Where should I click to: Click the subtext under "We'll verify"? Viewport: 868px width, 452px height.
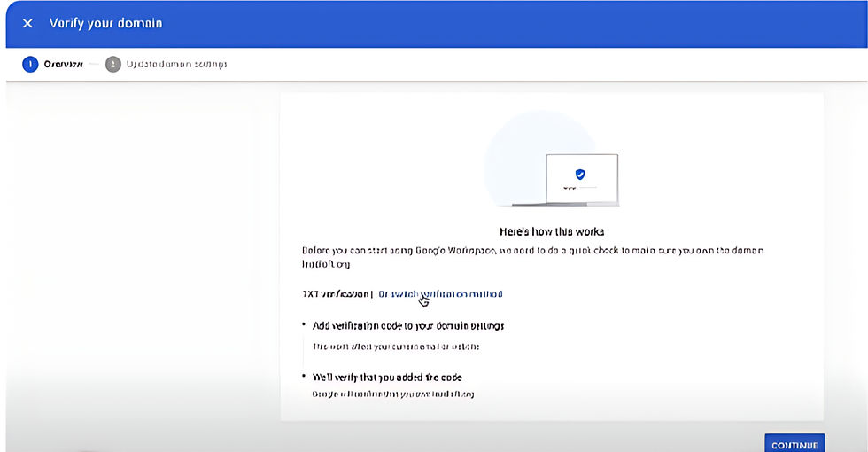pyautogui.click(x=393, y=394)
